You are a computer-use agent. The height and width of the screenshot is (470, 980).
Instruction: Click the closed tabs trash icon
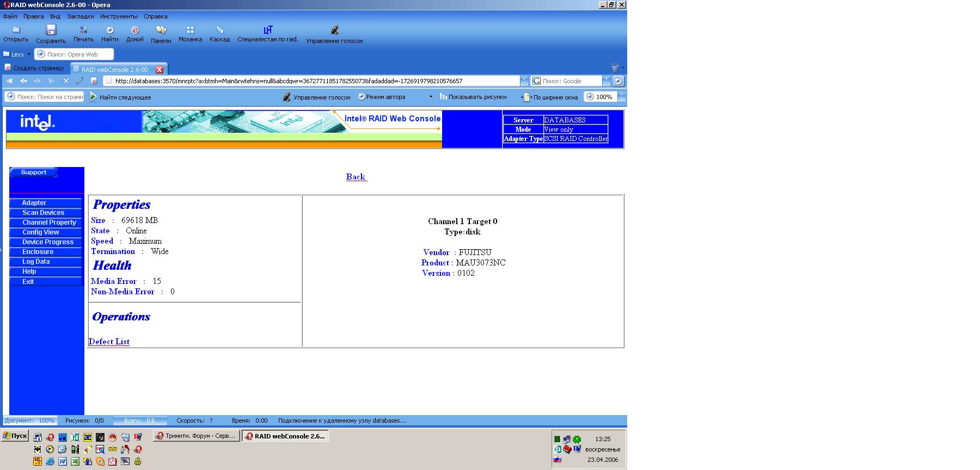(x=615, y=68)
